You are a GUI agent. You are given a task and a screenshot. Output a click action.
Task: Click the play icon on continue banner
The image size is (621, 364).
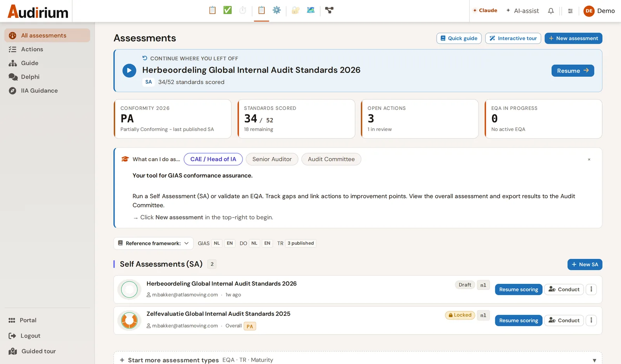click(x=129, y=71)
